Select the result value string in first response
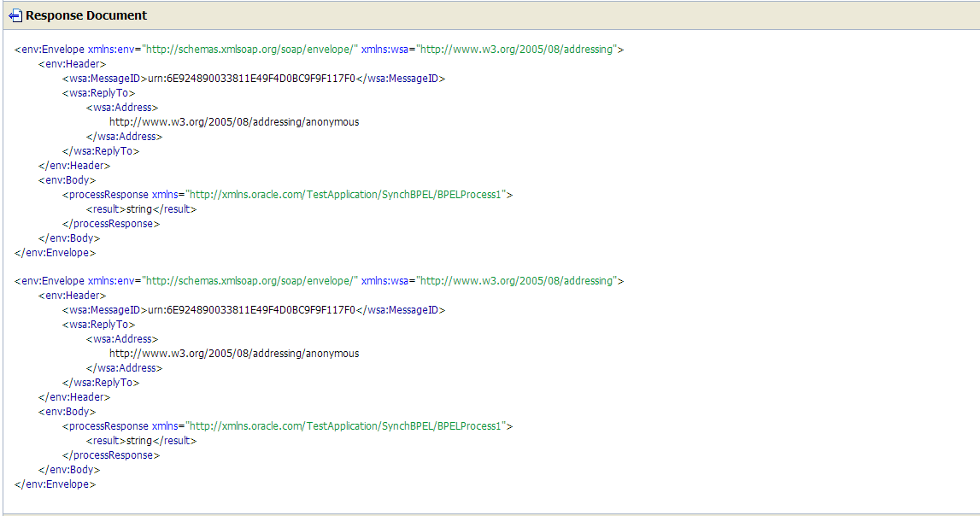The image size is (980, 516). [141, 208]
